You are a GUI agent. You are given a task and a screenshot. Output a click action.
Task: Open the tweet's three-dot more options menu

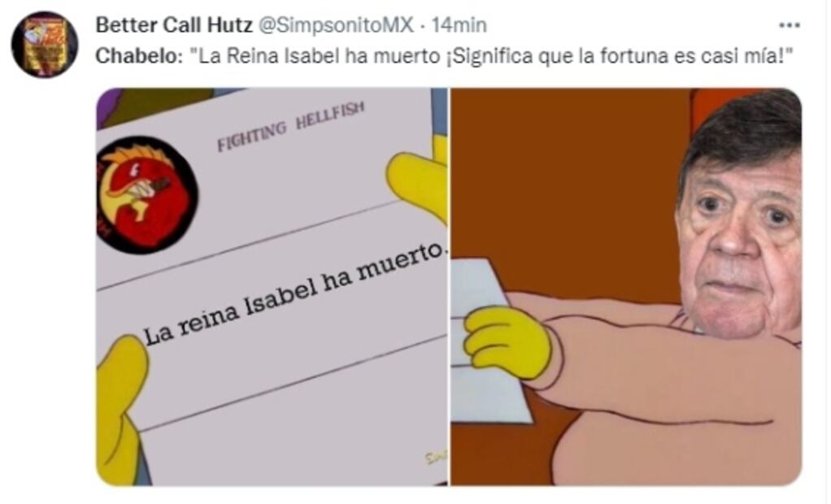tap(790, 25)
